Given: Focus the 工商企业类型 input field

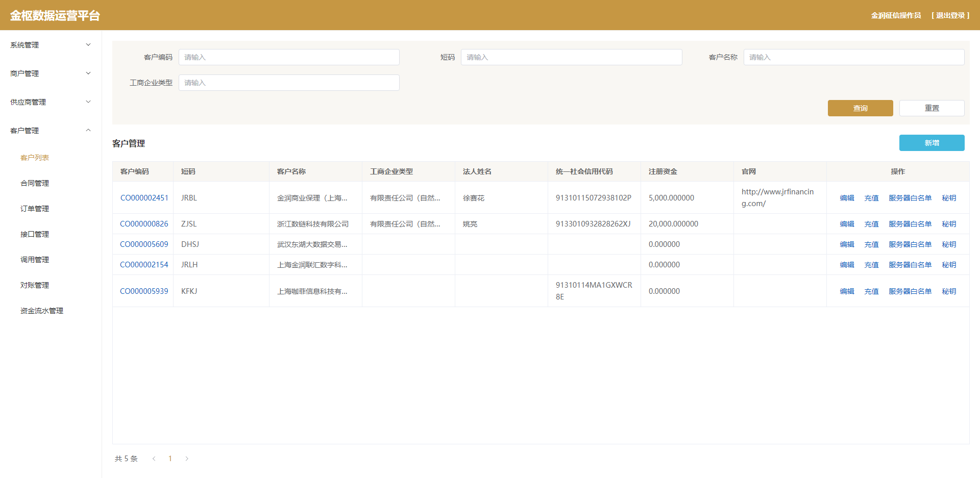Looking at the screenshot, I should [x=289, y=83].
